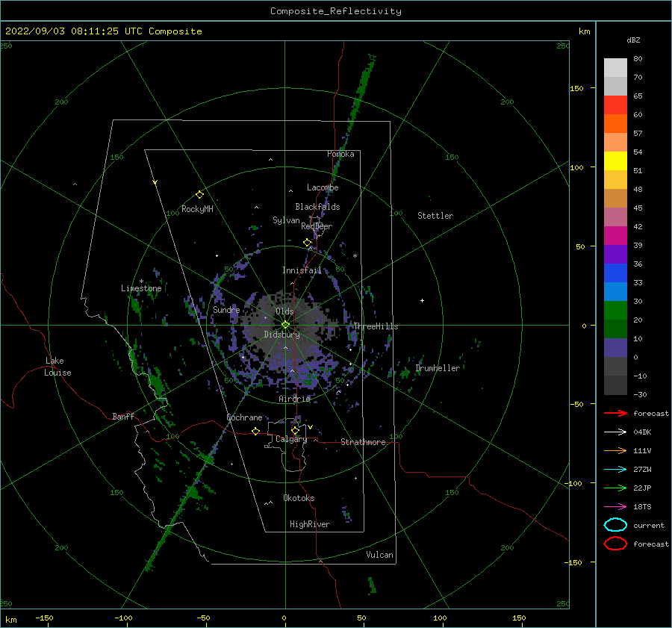Viewport: 672px width, 628px height.
Task: Click the light blue 30-33 dBZ swatch
Action: (x=615, y=291)
